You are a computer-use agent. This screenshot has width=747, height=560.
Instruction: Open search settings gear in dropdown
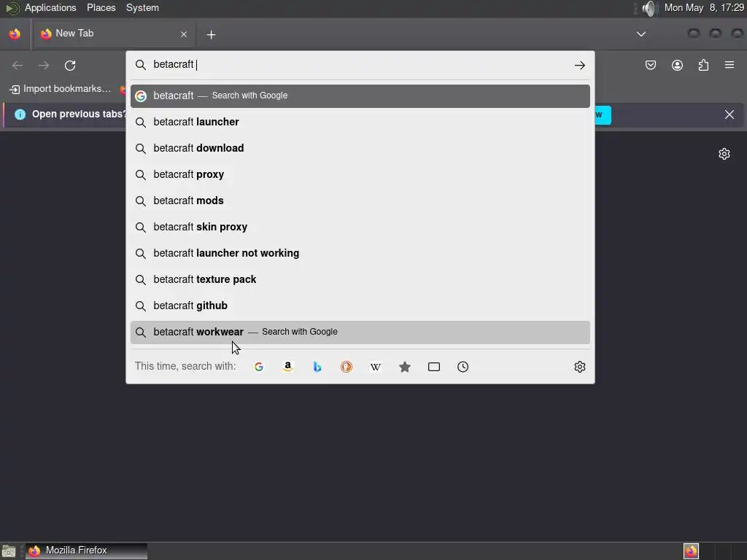coord(579,367)
